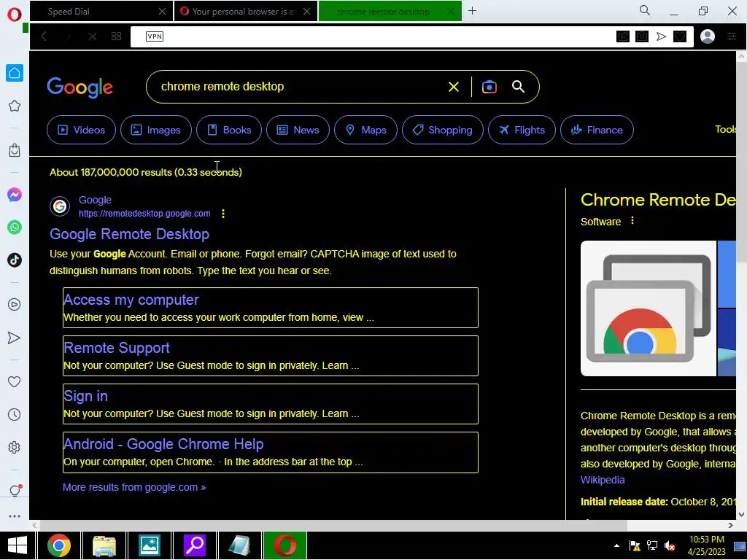Click the Google search text box
The image size is (747, 560).
pyautogui.click(x=295, y=86)
